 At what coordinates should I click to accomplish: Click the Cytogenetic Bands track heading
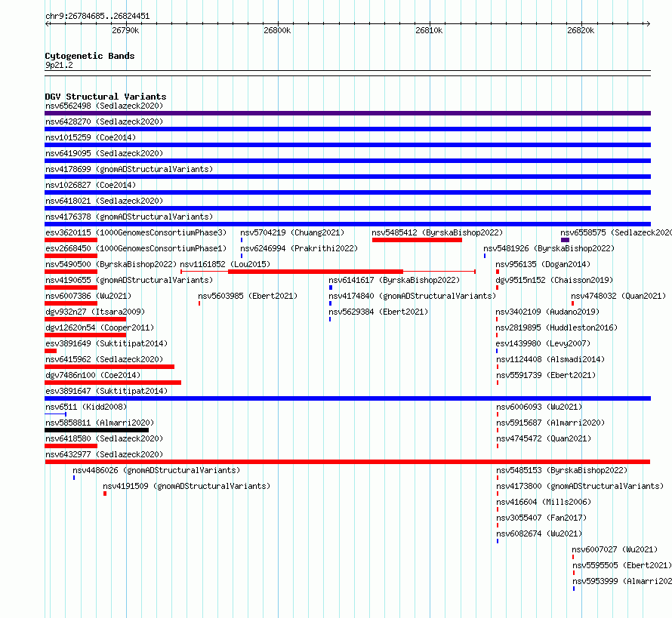90,56
